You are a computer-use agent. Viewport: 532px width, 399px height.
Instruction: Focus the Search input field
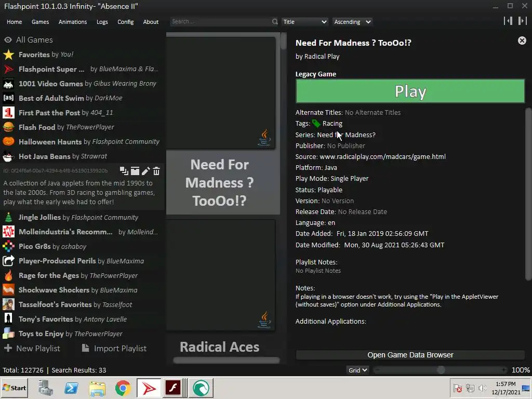220,22
